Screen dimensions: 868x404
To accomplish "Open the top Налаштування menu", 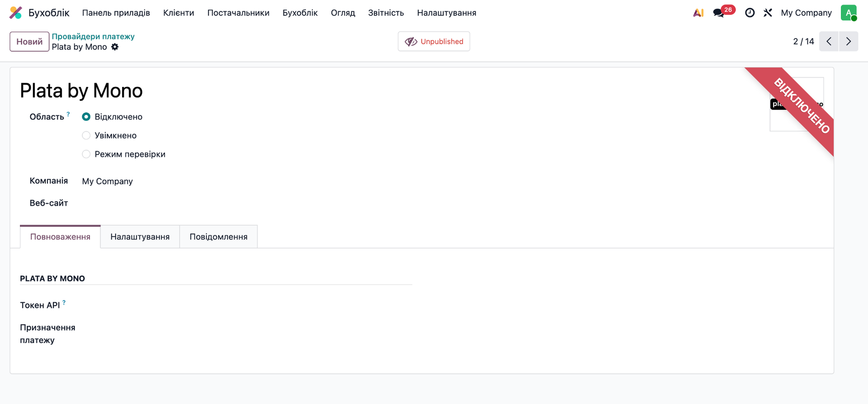I will [447, 13].
